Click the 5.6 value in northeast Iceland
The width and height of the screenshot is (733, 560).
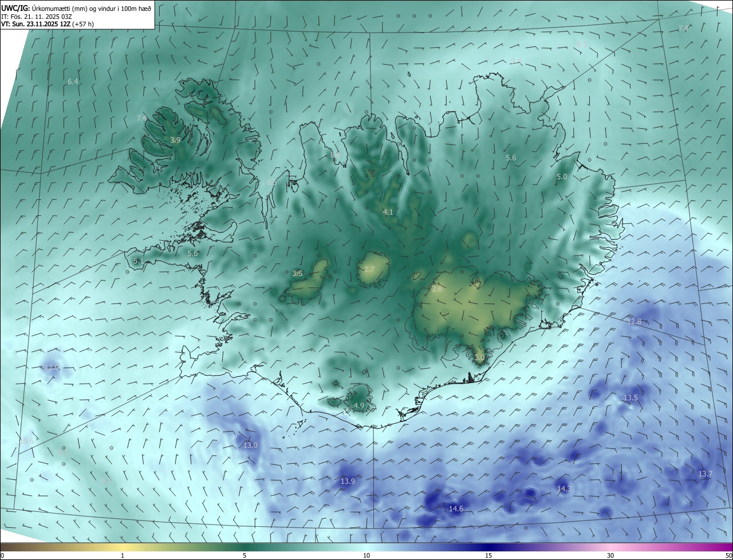pyautogui.click(x=511, y=157)
